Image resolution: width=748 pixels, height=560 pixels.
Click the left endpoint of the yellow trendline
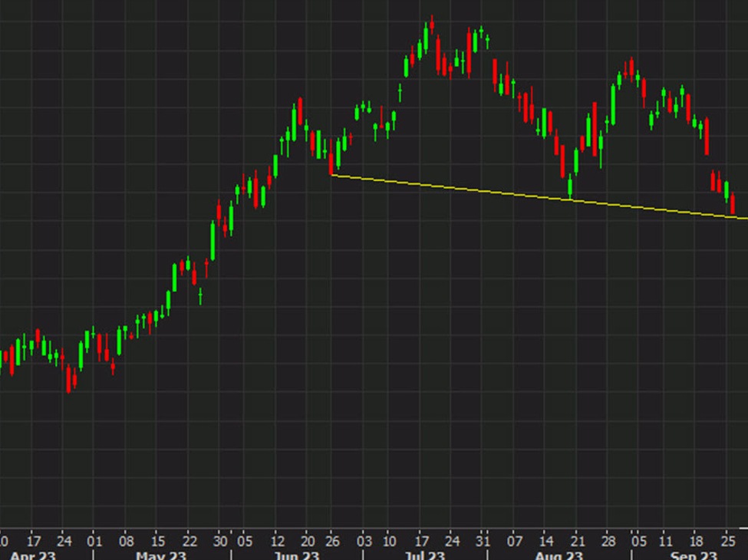(331, 175)
